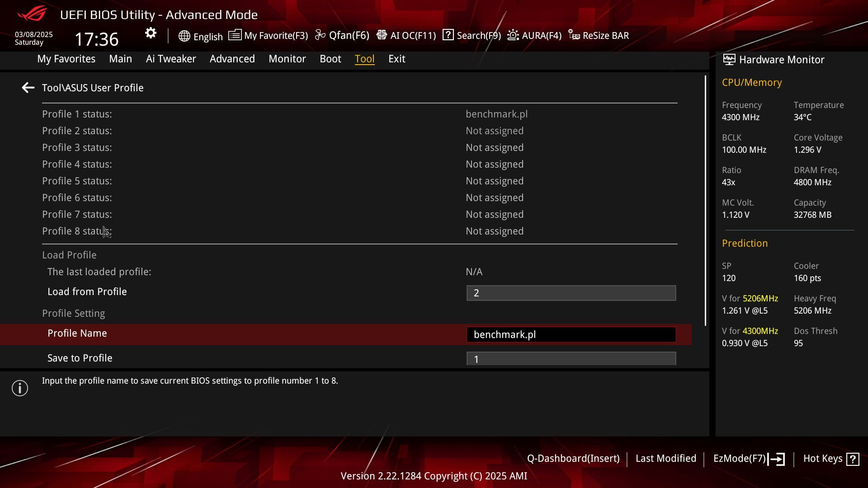Open Search(F9) function
The height and width of the screenshot is (488, 868).
coord(472,35)
